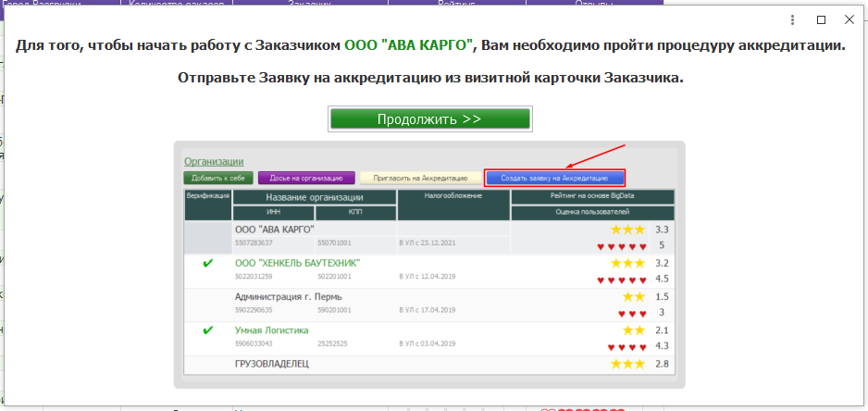Click star rating icons for АВА КАРГО
The width and height of the screenshot is (868, 411).
point(627,230)
